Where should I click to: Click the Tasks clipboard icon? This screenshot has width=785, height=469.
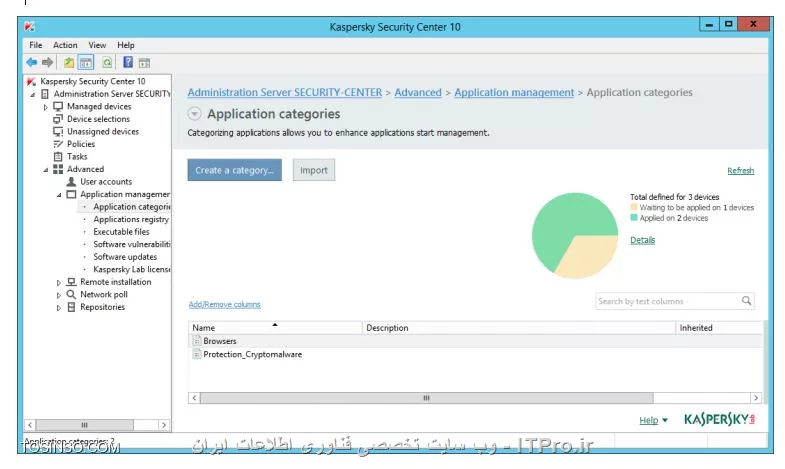click(58, 156)
